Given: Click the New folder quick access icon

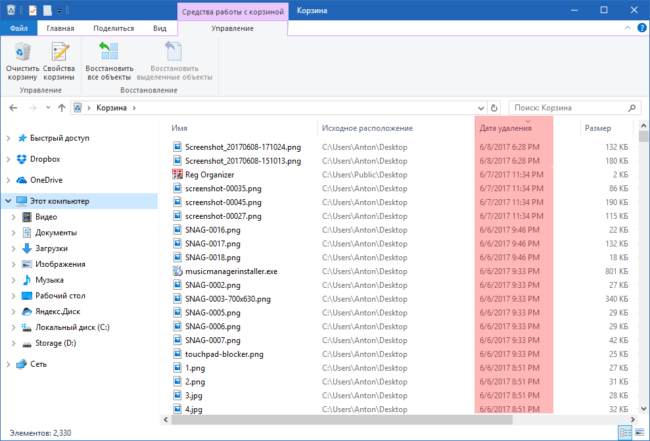Looking at the screenshot, I should pyautogui.click(x=47, y=10).
